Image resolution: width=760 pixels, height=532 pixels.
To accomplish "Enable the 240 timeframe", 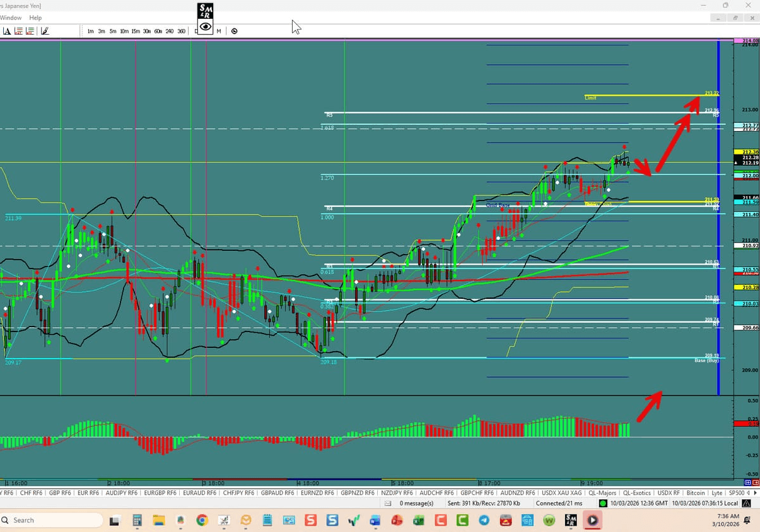I will tap(169, 30).
